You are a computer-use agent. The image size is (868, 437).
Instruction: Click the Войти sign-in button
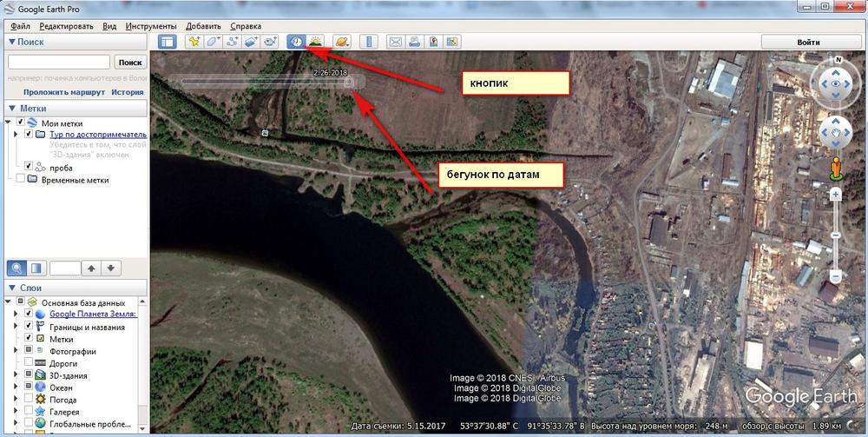tap(807, 42)
